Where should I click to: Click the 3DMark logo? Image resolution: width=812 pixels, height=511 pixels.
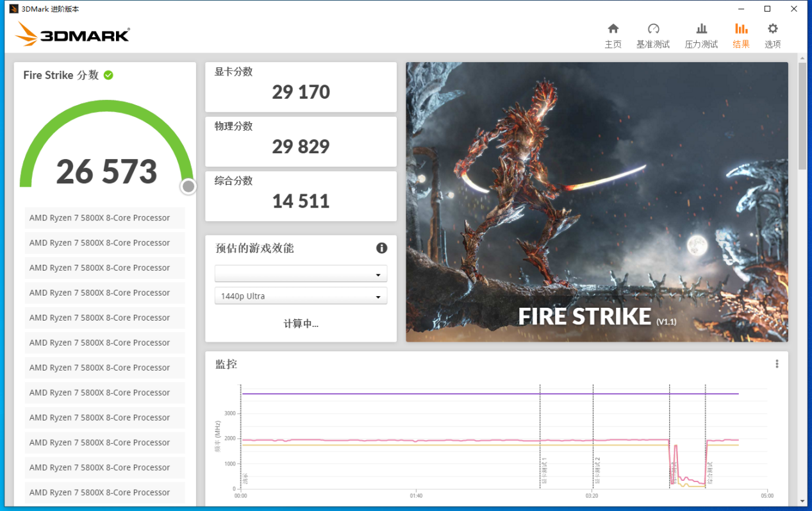click(72, 34)
